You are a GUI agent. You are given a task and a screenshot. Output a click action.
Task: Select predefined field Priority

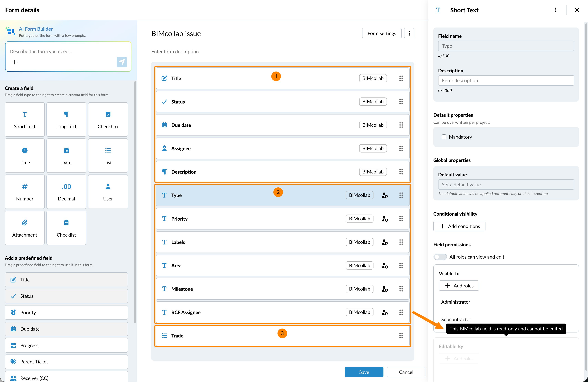click(x=66, y=312)
